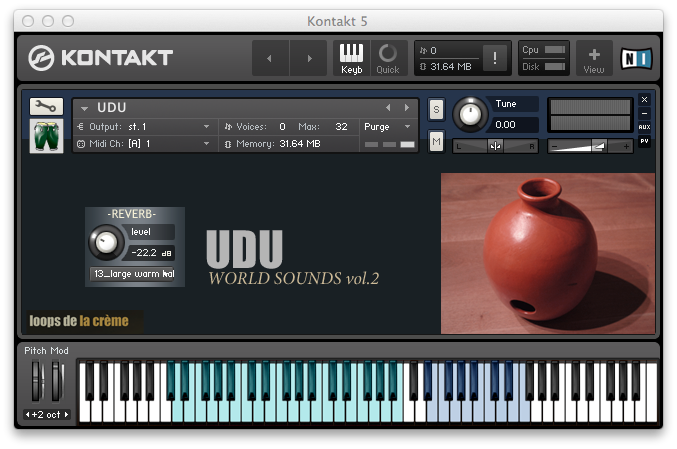Click the Kontakt logo in header
Screen dimensions: 677x449
pos(101,58)
